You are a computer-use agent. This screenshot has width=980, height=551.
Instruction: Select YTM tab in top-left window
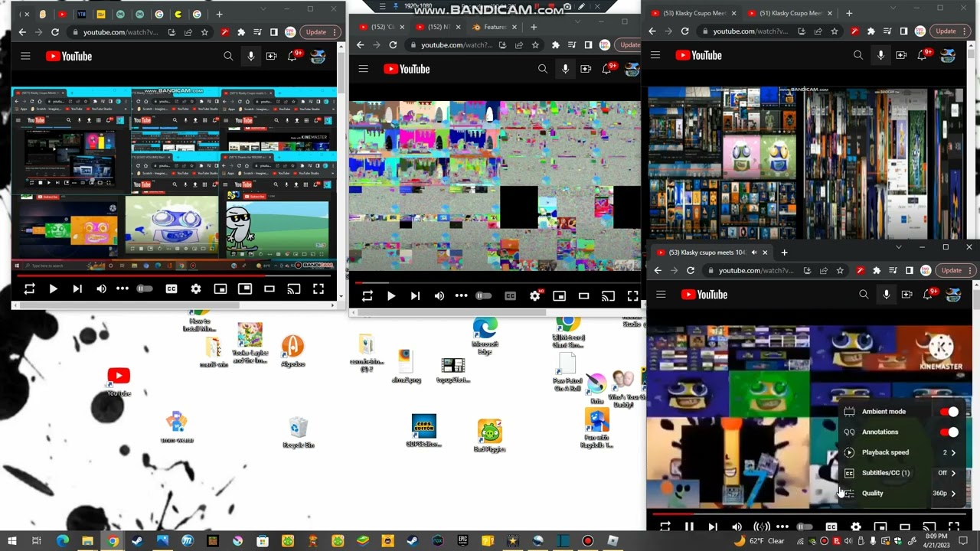(82, 14)
